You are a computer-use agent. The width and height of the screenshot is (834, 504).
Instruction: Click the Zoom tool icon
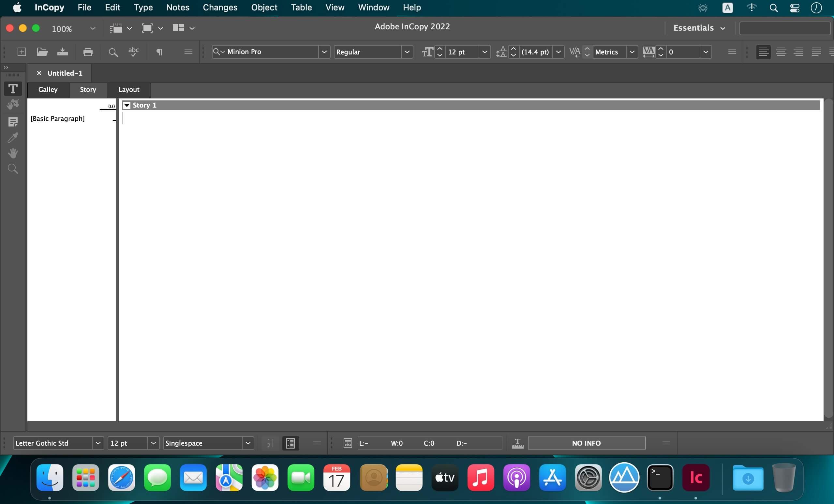click(12, 169)
